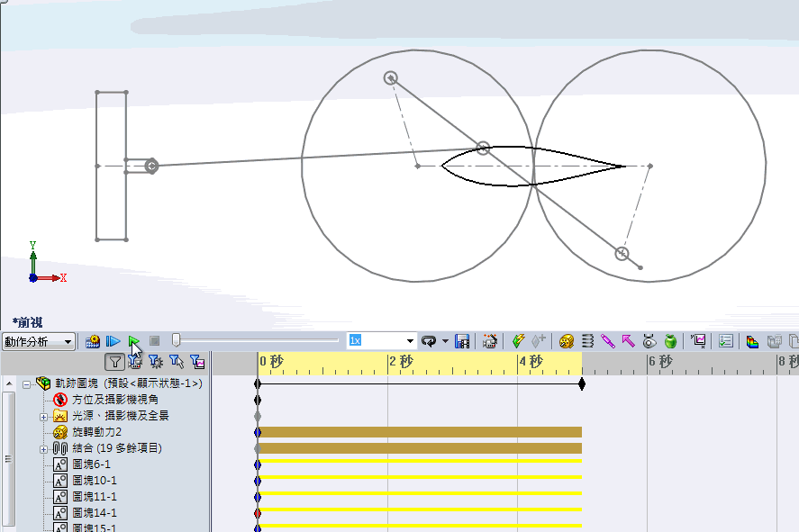Expand the 結合 (19 多餘項目) node
The image size is (799, 532).
point(43,449)
